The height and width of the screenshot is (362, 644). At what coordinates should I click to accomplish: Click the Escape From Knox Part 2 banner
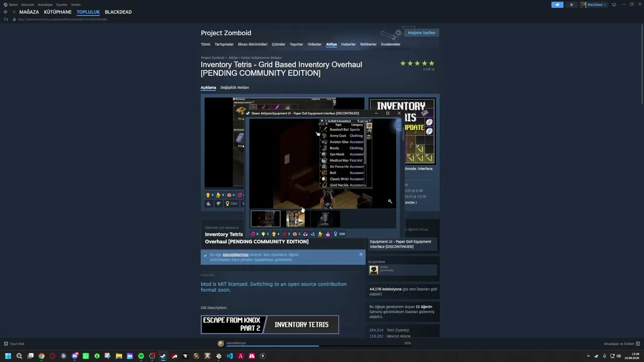[x=270, y=325]
